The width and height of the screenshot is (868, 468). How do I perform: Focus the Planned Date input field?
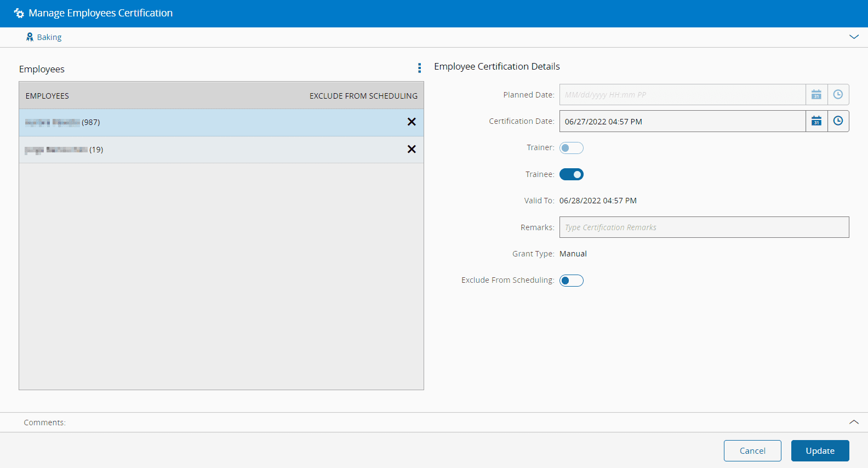pyautogui.click(x=682, y=95)
